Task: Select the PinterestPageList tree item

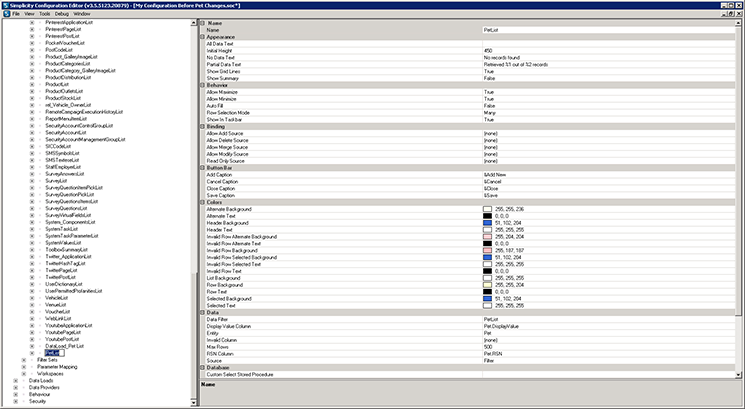Action: tap(63, 29)
